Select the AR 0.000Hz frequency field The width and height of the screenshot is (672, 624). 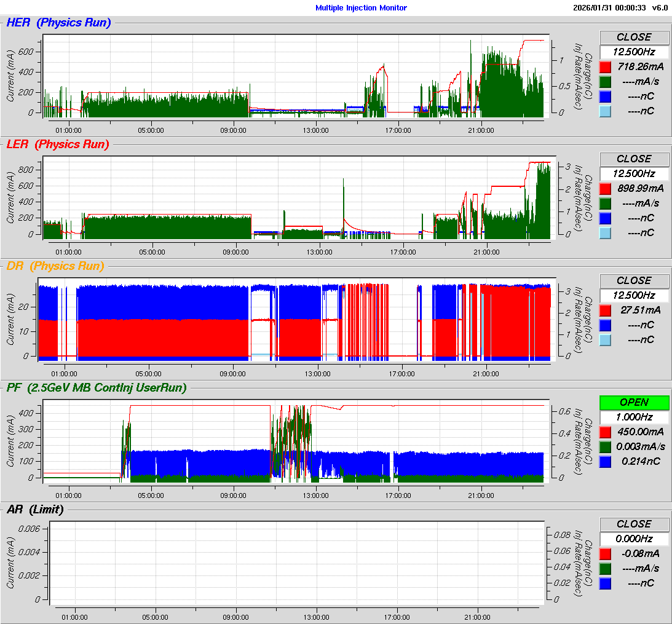pyautogui.click(x=634, y=539)
